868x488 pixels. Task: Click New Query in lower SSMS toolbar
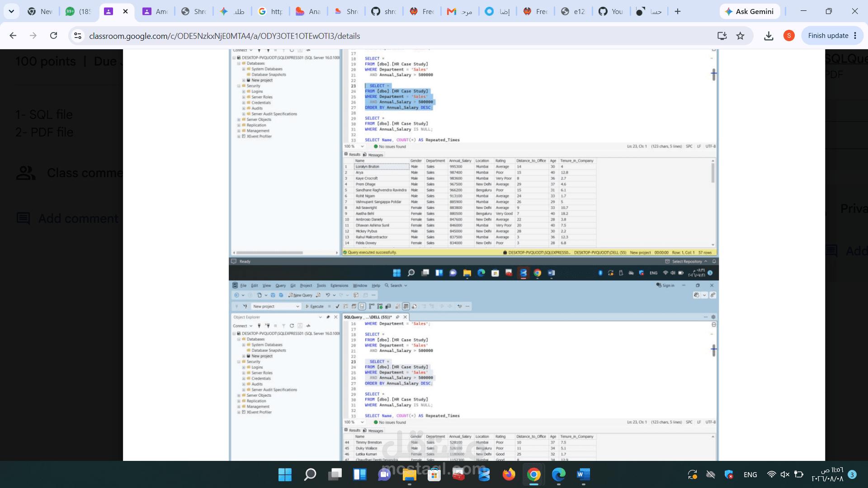(300, 295)
